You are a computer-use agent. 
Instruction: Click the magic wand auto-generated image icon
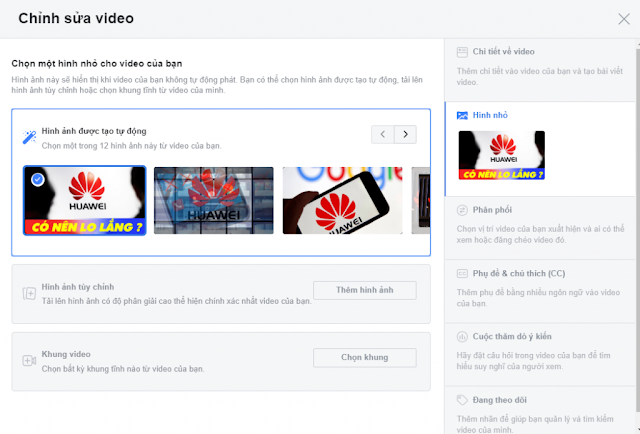click(29, 137)
